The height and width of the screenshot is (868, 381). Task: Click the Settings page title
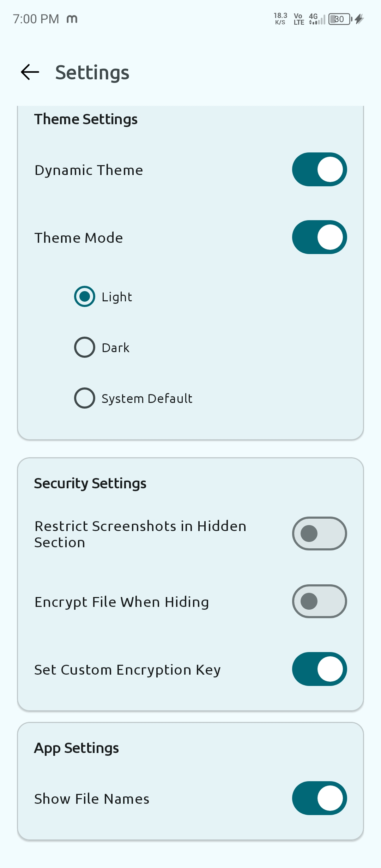pos(92,72)
